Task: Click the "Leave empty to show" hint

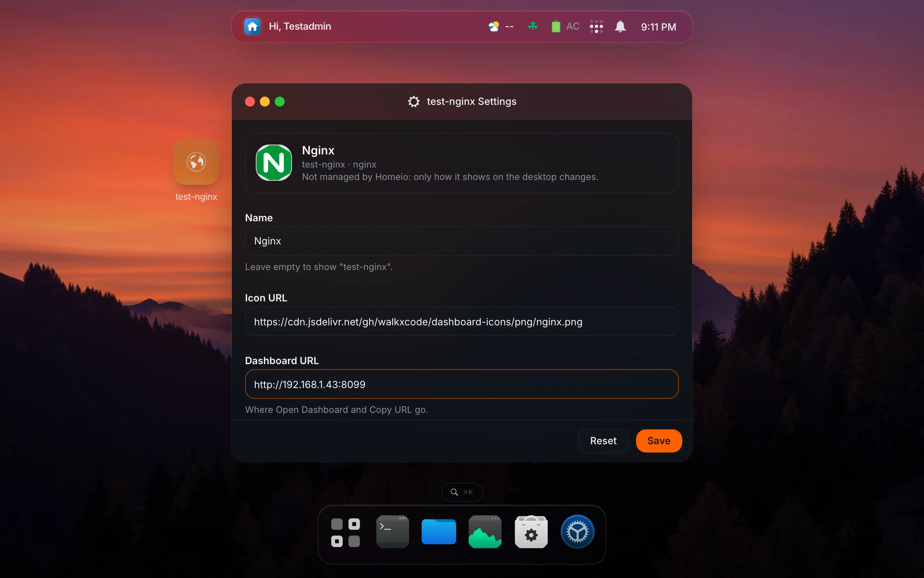Action: 318,267
